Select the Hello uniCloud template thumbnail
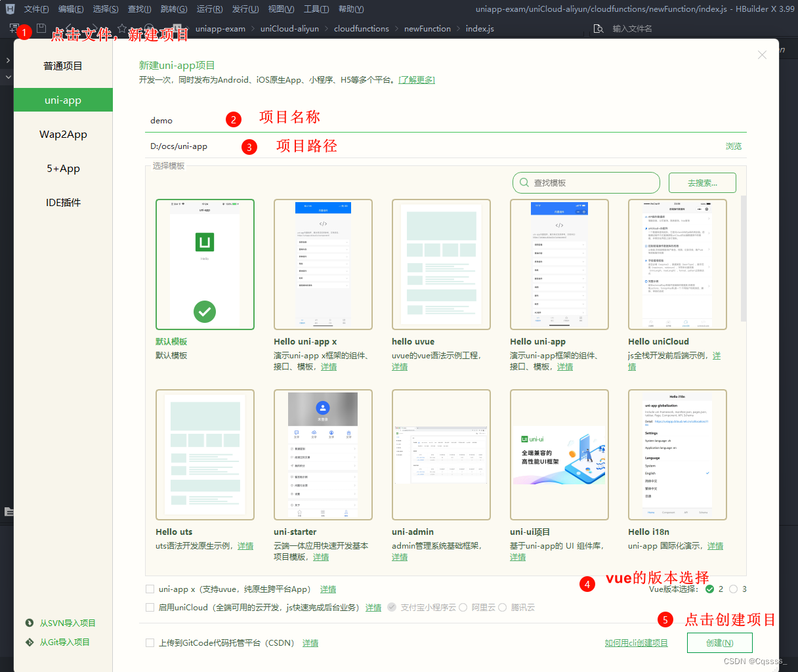 tap(677, 264)
